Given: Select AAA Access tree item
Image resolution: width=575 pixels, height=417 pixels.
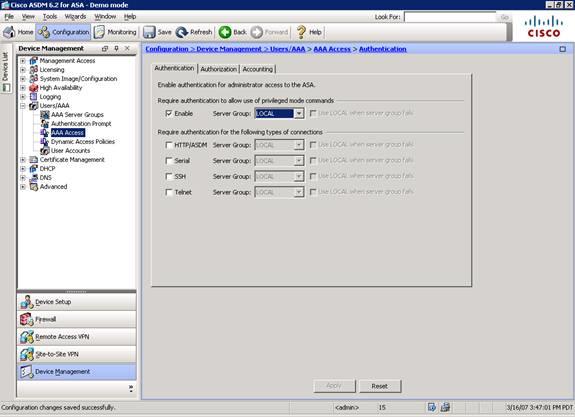Looking at the screenshot, I should point(67,133).
